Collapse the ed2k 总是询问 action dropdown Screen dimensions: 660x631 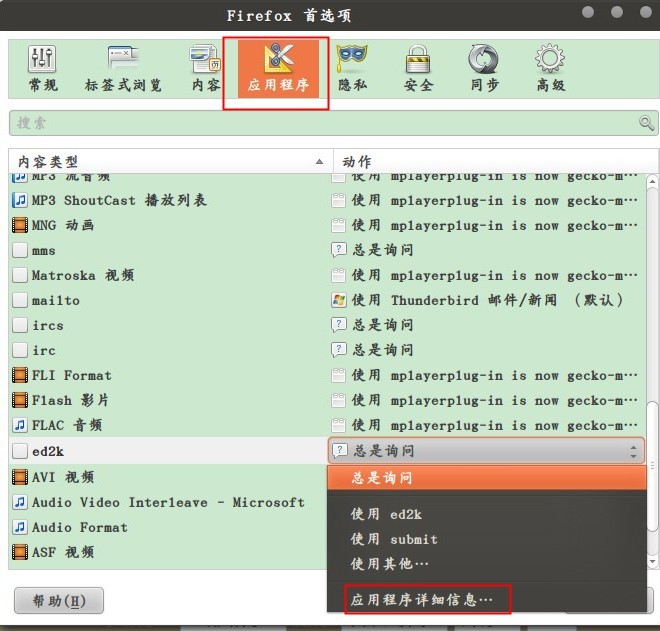(486, 451)
